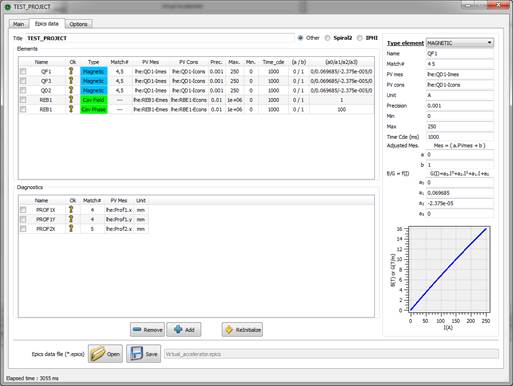Tick the checkbox of the REB1 Cav Field row
513x386 pixels.
(x=23, y=100)
